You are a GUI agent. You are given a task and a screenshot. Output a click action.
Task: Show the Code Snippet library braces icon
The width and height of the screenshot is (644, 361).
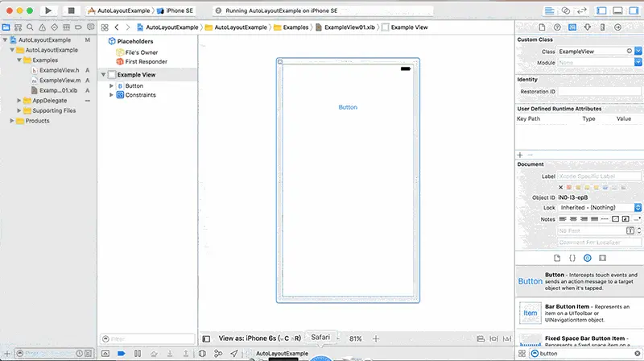pyautogui.click(x=572, y=258)
